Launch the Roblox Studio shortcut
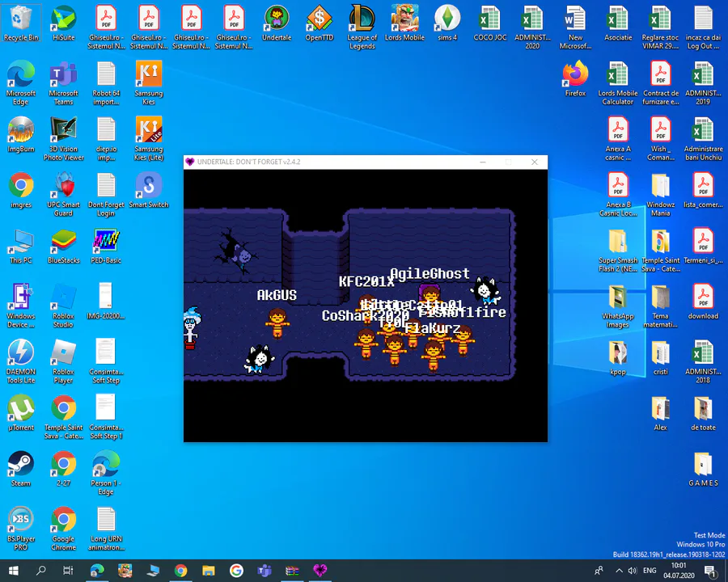 [x=64, y=306]
